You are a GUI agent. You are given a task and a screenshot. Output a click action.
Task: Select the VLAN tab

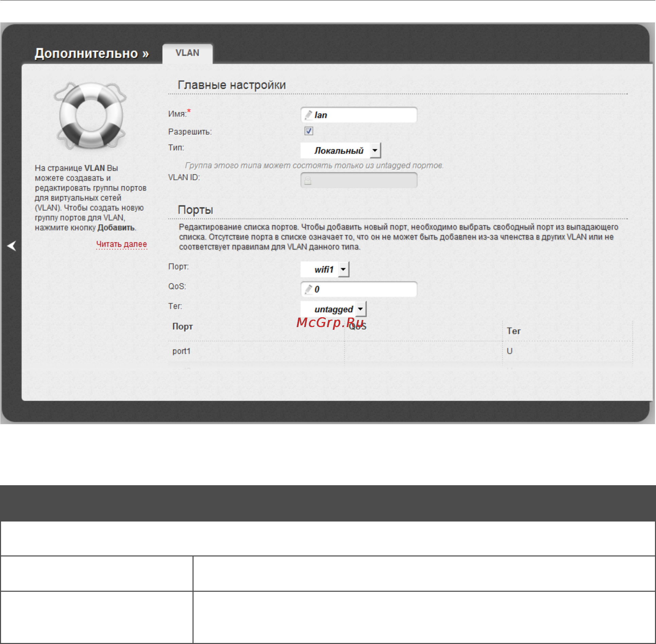[x=187, y=53]
